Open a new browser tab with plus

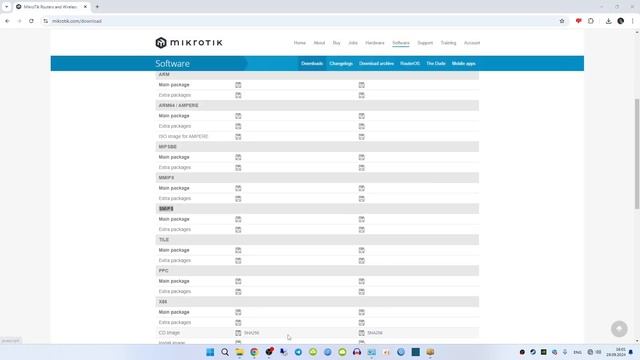click(97, 7)
